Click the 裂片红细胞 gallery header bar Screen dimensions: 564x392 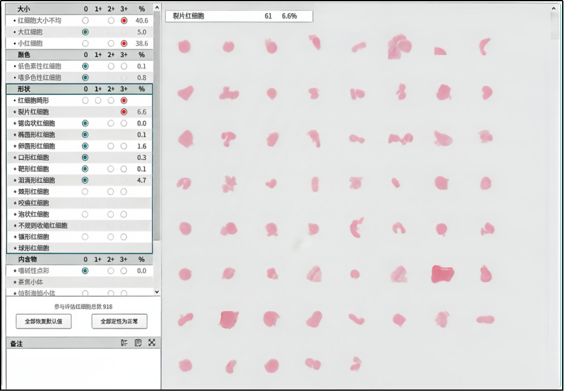239,16
